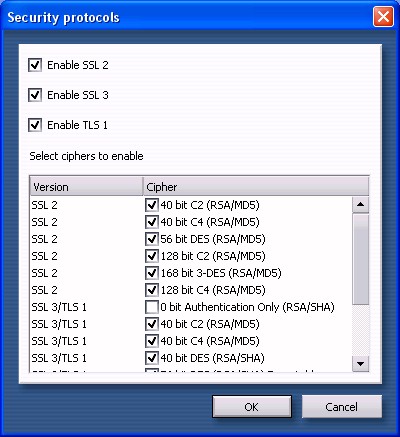
Task: Click the cipher list scrollbar thumb
Action: [360, 259]
